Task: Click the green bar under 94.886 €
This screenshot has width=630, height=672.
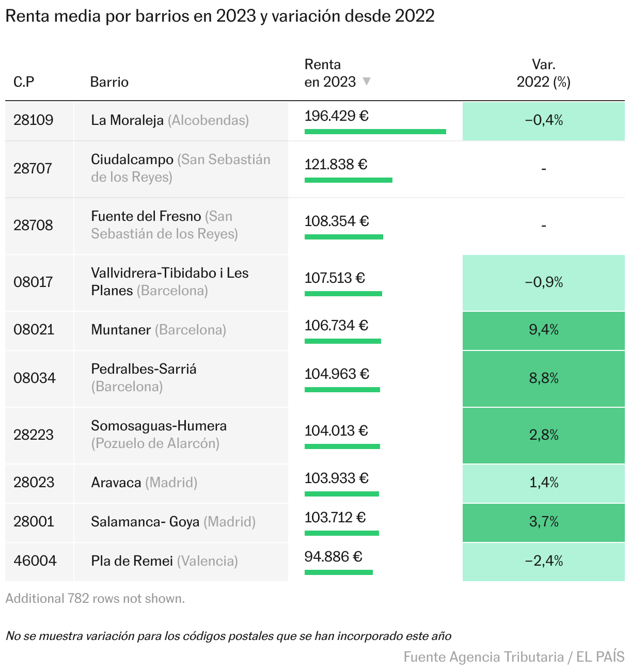Action: point(338,572)
